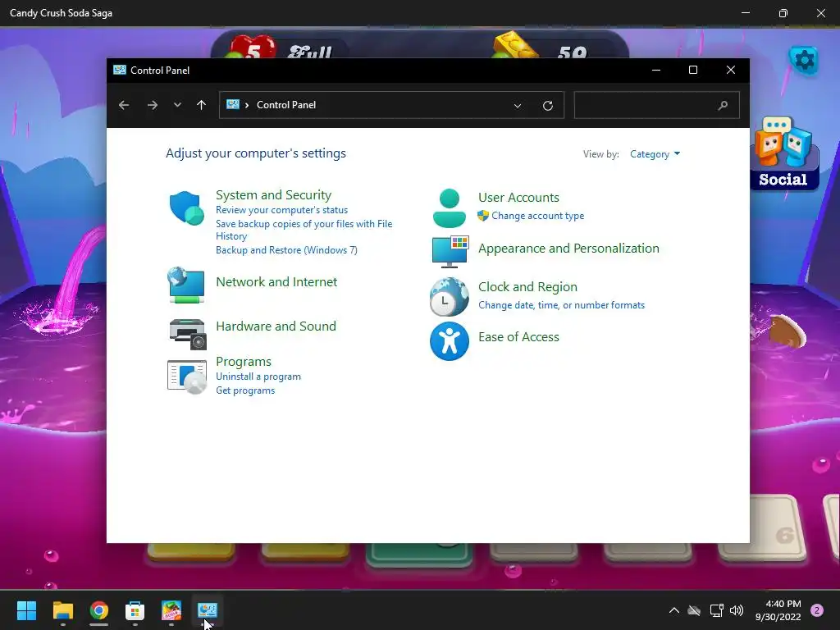Click Uninstall a program
The height and width of the screenshot is (630, 840).
258,377
